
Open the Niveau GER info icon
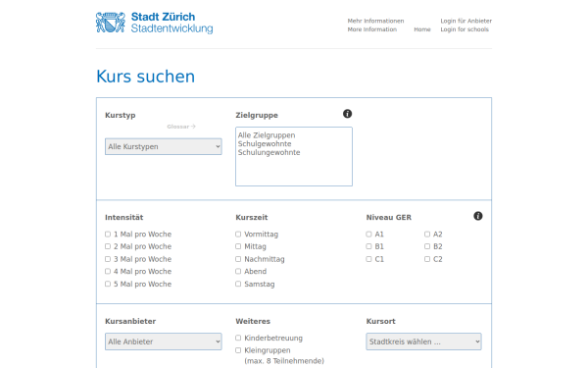tap(478, 216)
